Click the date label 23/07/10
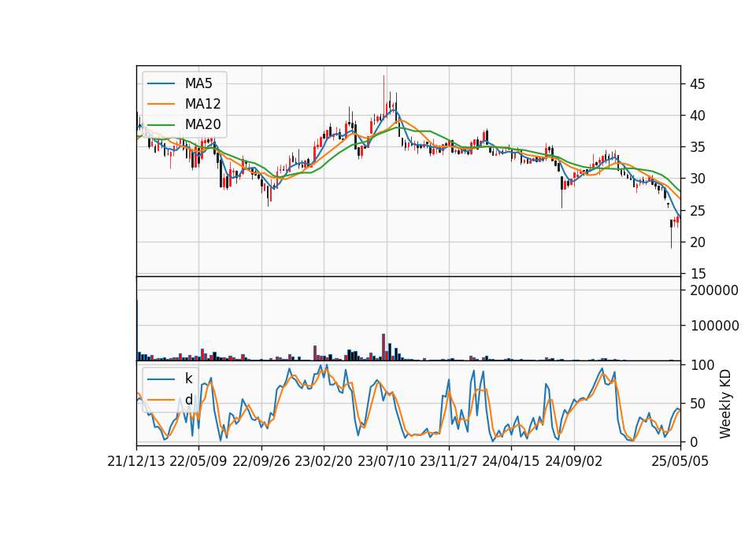 tap(386, 461)
